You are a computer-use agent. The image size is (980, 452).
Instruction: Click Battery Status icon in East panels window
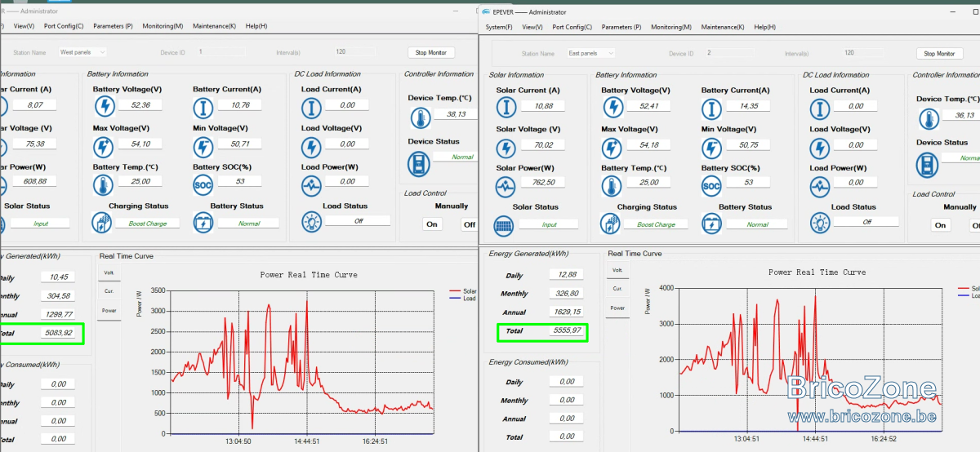coord(712,224)
